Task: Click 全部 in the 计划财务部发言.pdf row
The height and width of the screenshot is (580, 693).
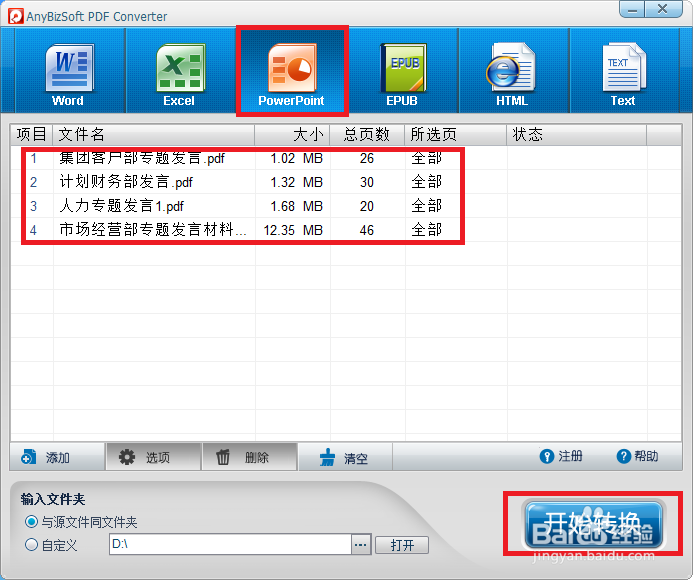Action: coord(426,182)
